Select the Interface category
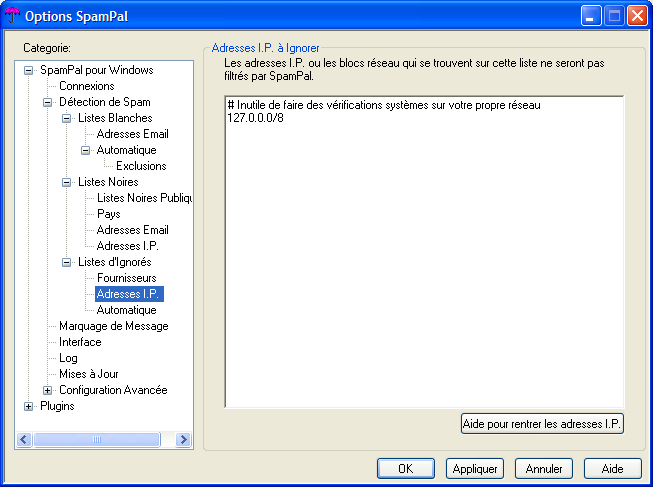Image resolution: width=653 pixels, height=487 pixels. tap(80, 342)
